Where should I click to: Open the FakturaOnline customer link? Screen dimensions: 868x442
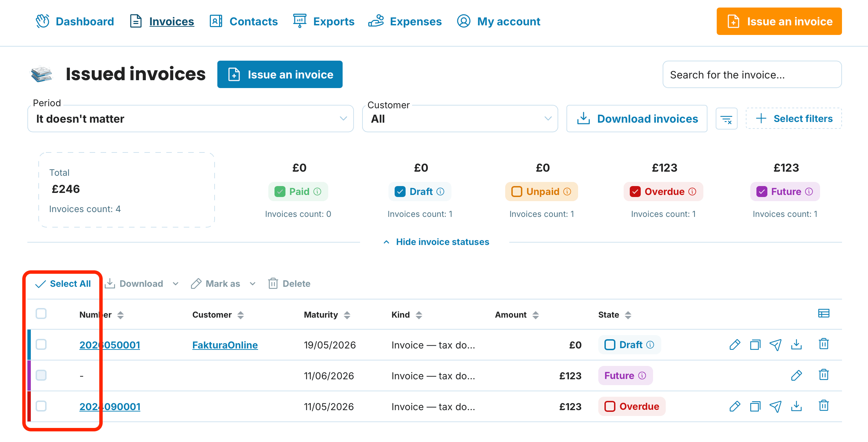coord(225,345)
